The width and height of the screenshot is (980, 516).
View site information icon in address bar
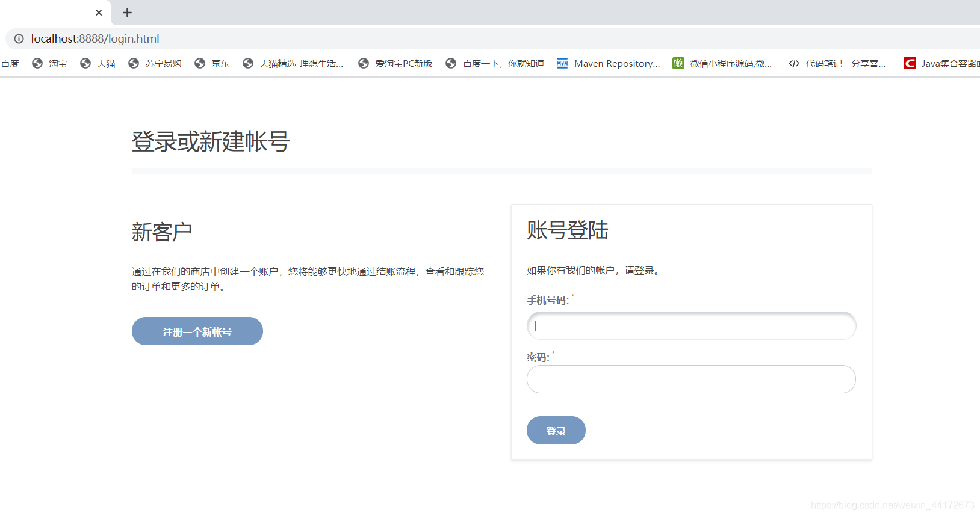coord(19,38)
